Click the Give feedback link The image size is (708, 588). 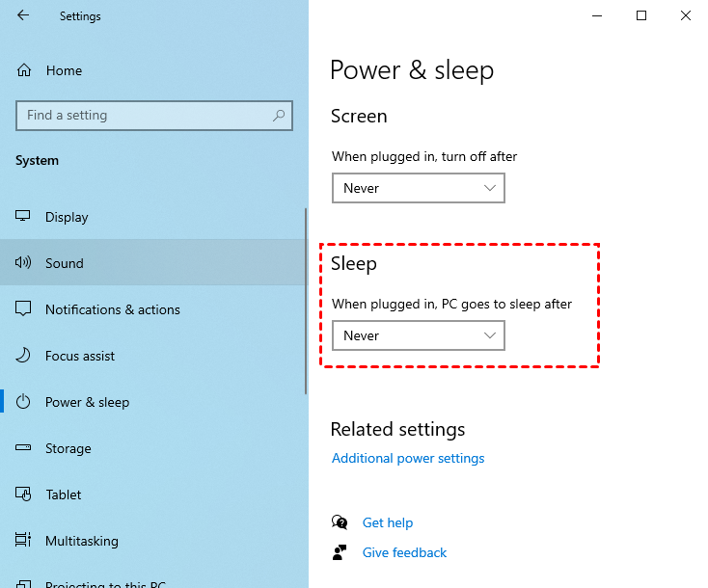tap(404, 552)
